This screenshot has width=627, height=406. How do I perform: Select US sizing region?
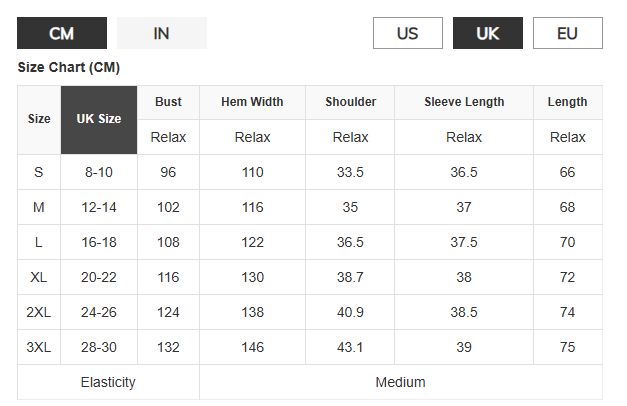pos(407,33)
